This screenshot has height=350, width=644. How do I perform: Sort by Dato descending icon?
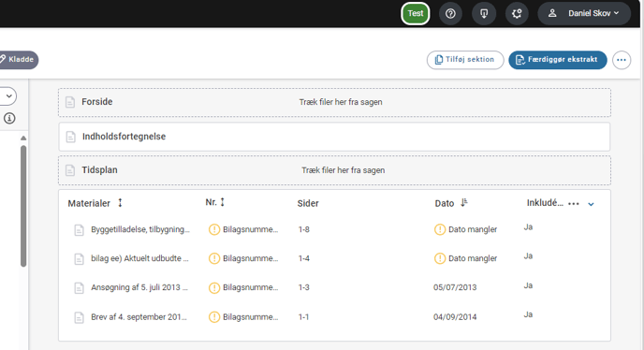(463, 202)
